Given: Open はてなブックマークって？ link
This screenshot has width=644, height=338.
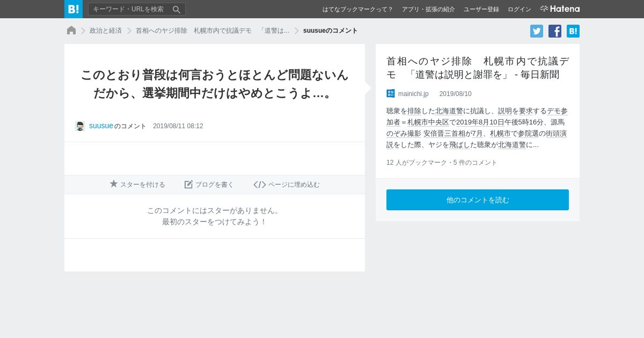Looking at the screenshot, I should [358, 10].
